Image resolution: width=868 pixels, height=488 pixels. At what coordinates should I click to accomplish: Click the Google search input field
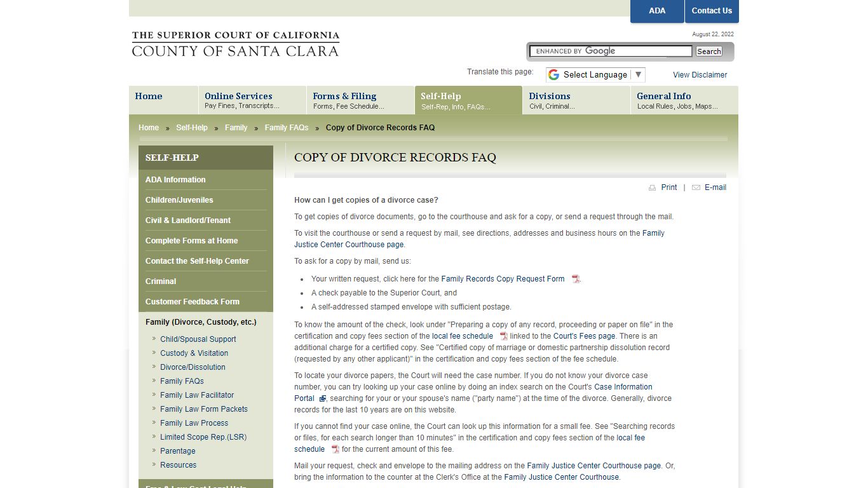(611, 51)
